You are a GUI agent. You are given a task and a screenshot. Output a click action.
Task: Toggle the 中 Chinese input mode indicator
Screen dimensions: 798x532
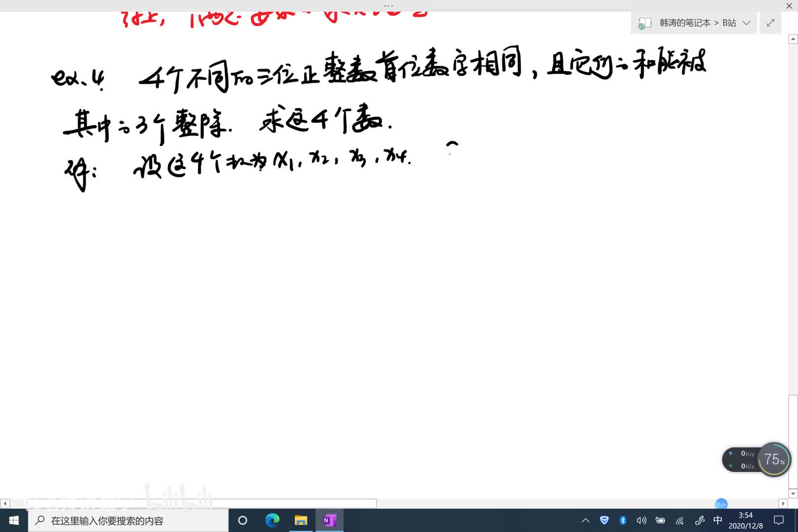pyautogui.click(x=718, y=521)
